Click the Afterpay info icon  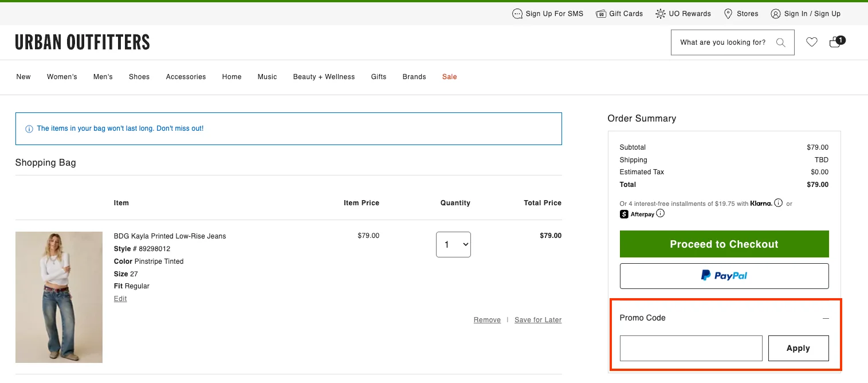pos(661,214)
